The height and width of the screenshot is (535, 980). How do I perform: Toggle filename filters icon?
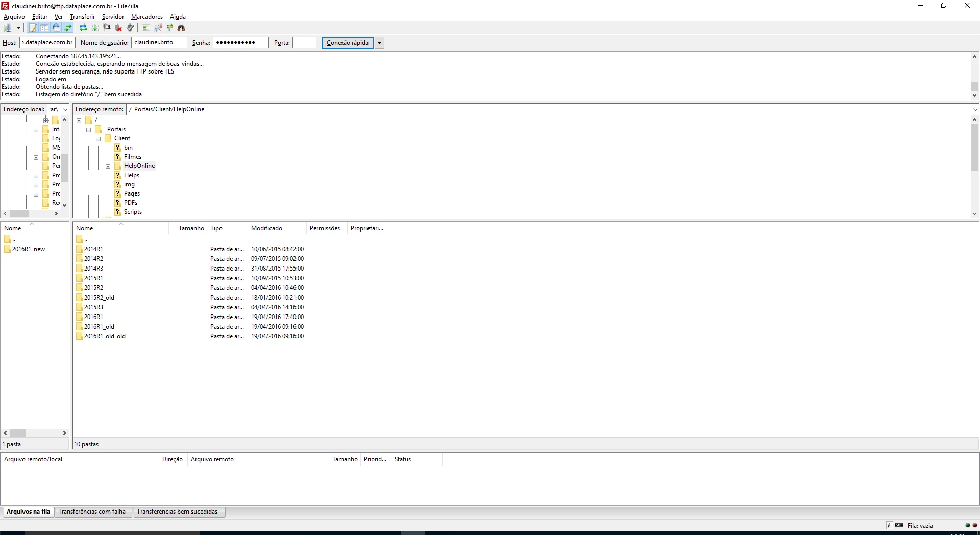click(158, 28)
